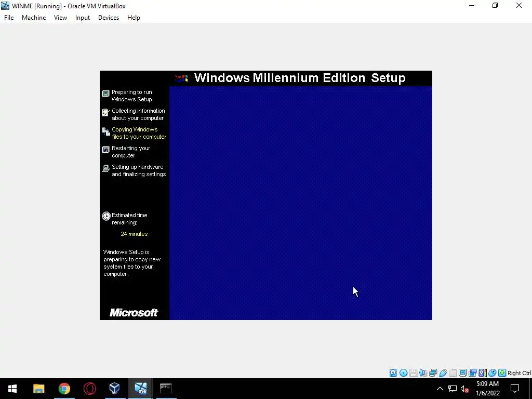Click the shared folders status indicator

click(x=453, y=373)
